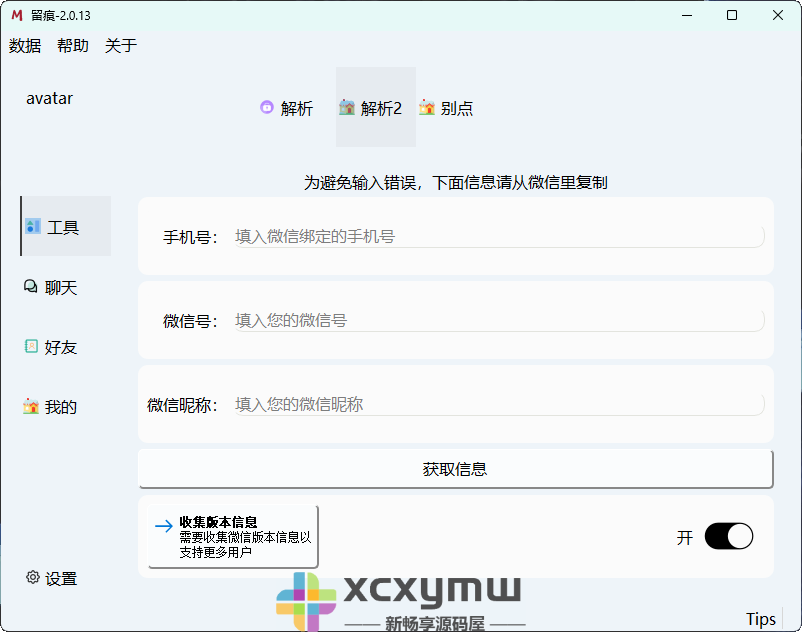Image resolution: width=802 pixels, height=632 pixels.
Task: Click the Tips label
Action: 760,619
